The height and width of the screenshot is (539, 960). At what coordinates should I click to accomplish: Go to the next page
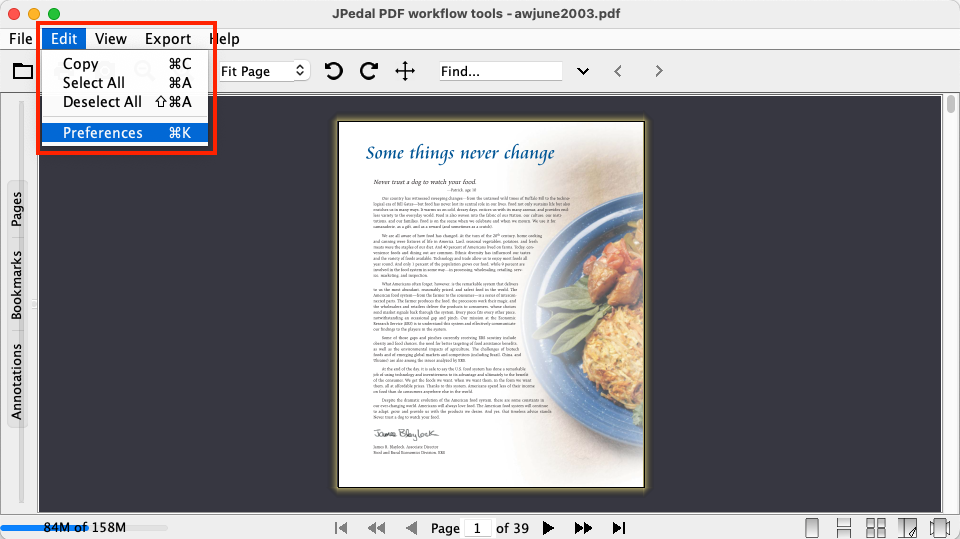point(548,528)
